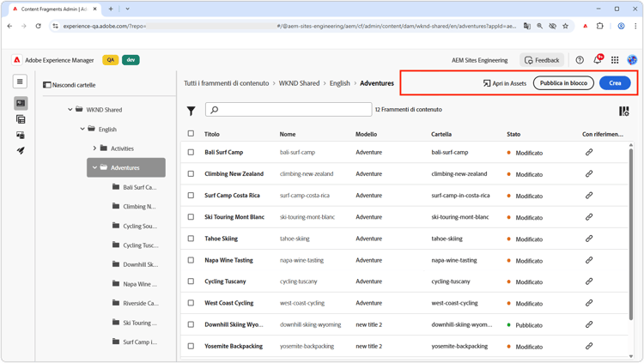
Task: Click the references link icon for Bali Surf Camp
Action: pyautogui.click(x=589, y=152)
